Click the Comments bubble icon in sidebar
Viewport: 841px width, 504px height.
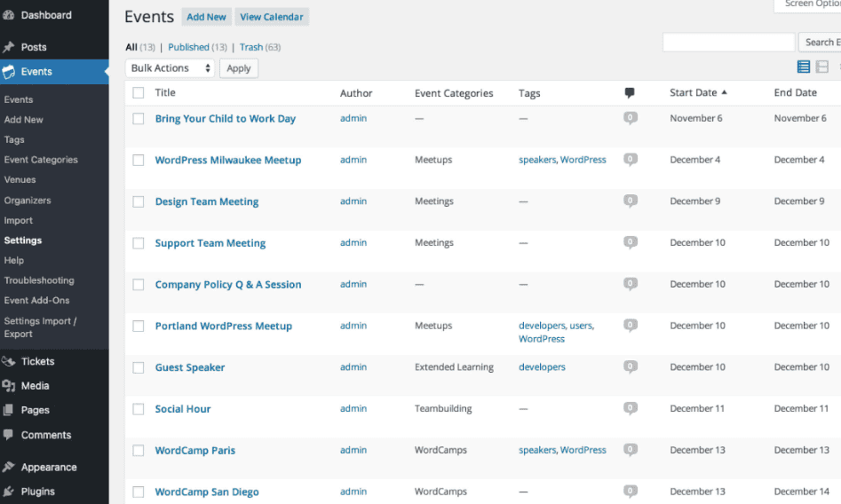coord(8,435)
